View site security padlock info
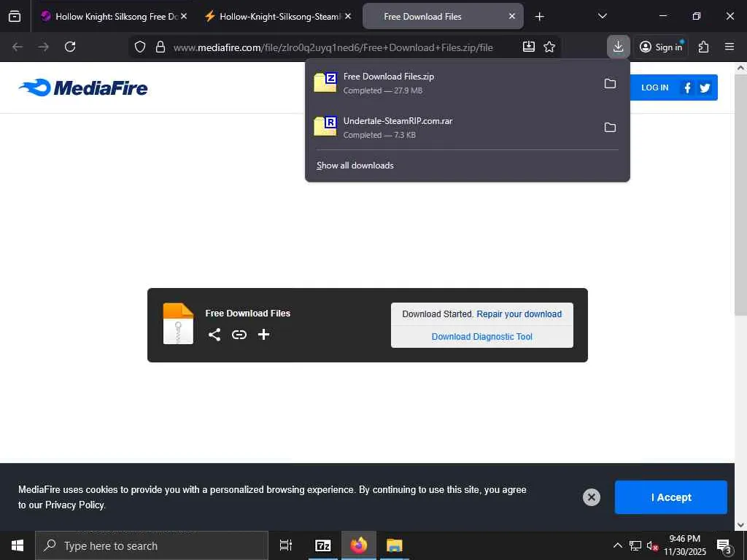This screenshot has width=747, height=560. (x=160, y=47)
